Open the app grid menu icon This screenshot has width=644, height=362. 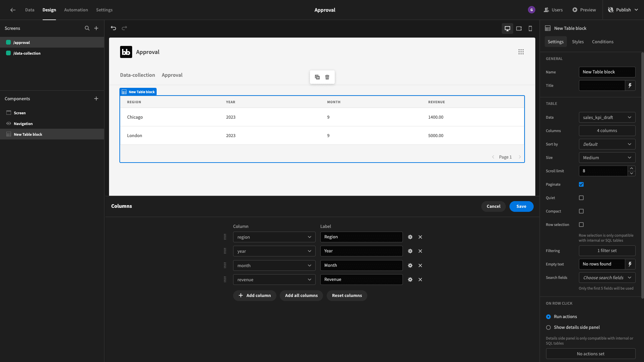point(521,52)
